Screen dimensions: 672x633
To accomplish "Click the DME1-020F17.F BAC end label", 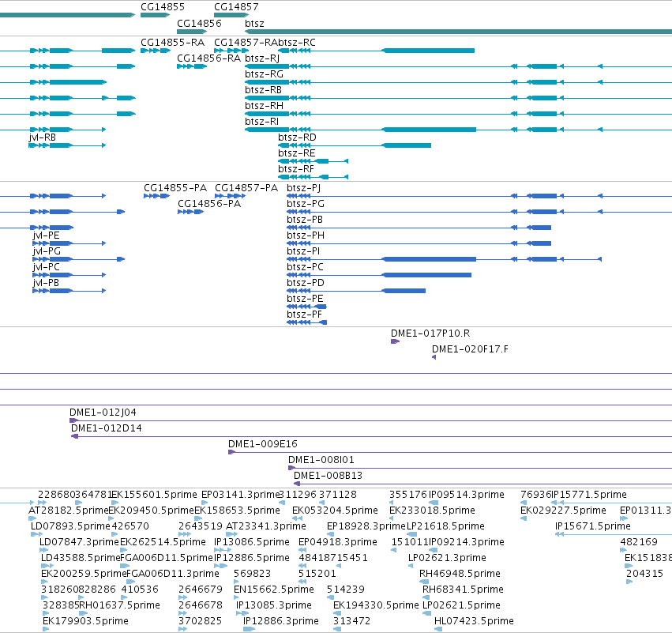I will (x=470, y=349).
